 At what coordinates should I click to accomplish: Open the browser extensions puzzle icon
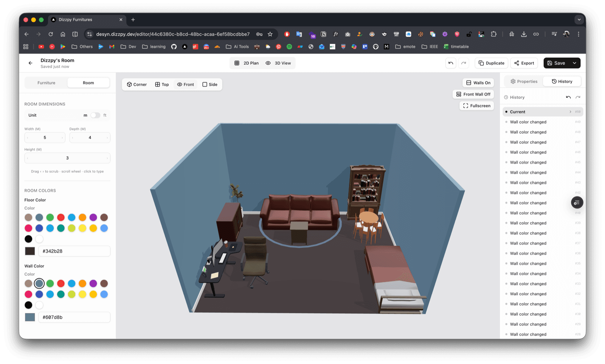pos(493,34)
